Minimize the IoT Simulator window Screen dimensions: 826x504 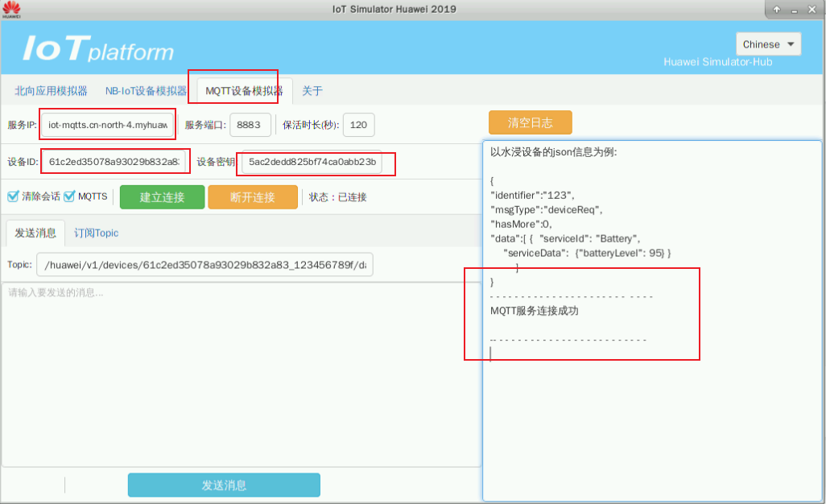pos(795,10)
